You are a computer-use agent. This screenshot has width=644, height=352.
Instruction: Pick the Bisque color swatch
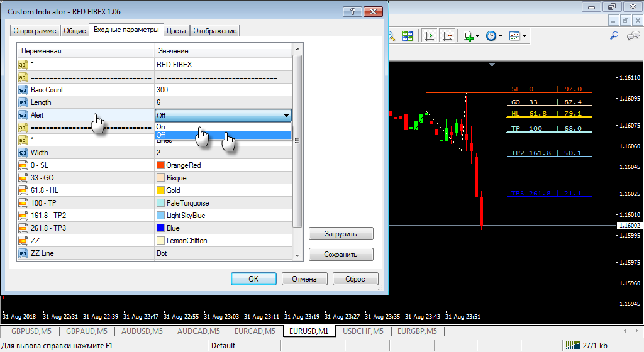click(x=160, y=178)
